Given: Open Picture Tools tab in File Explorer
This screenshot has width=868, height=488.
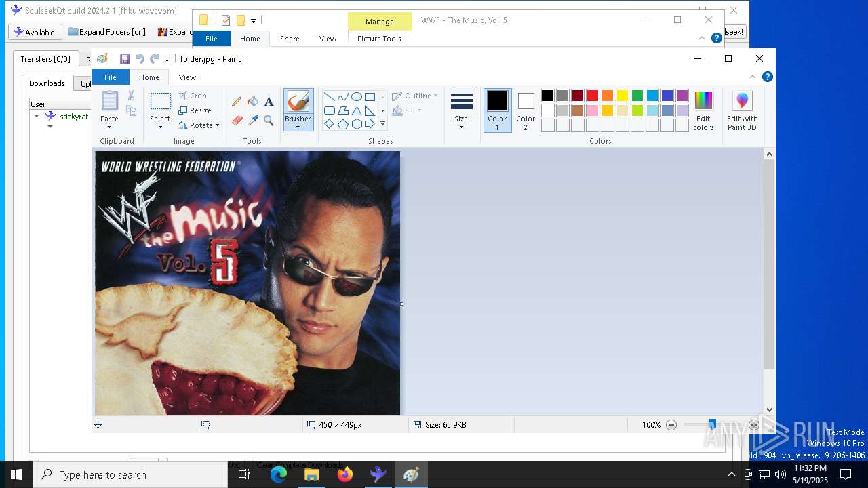Looking at the screenshot, I should pyautogui.click(x=380, y=39).
